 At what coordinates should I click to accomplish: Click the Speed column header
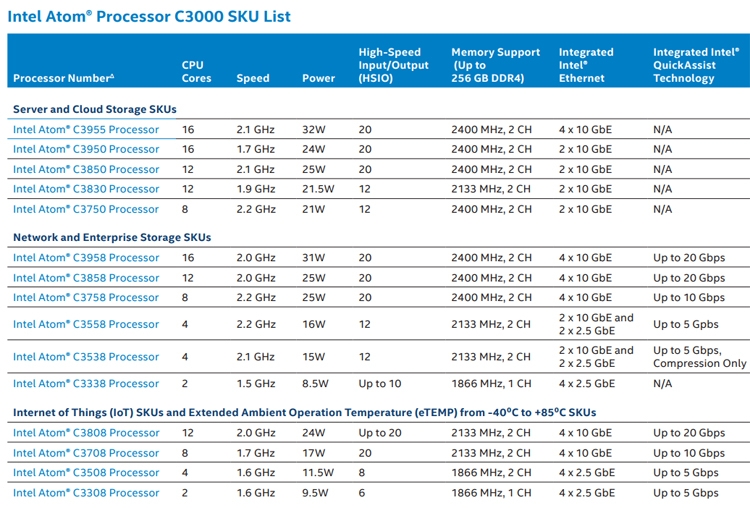[253, 78]
